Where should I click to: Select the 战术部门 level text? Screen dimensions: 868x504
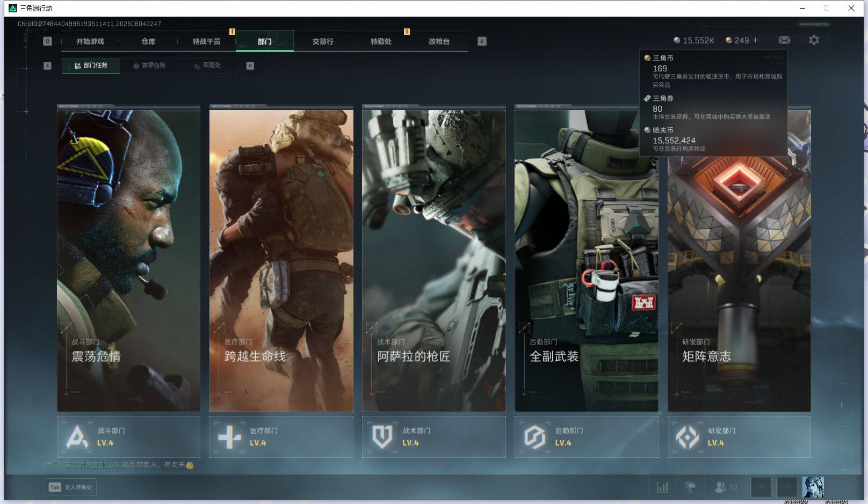coord(410,443)
